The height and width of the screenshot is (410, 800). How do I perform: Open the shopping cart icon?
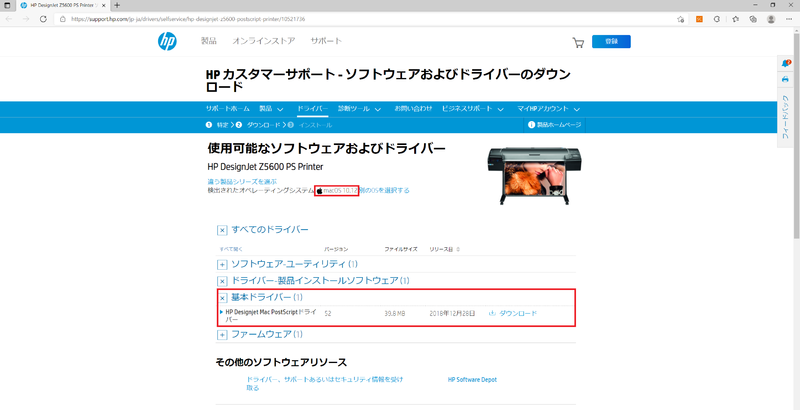coord(578,42)
